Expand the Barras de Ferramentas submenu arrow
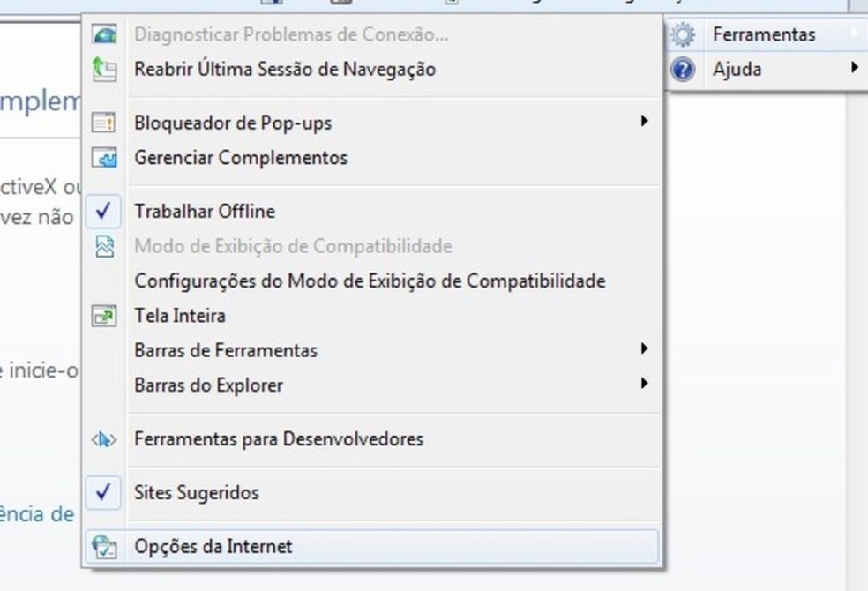Viewport: 868px width, 591px height. click(x=645, y=349)
